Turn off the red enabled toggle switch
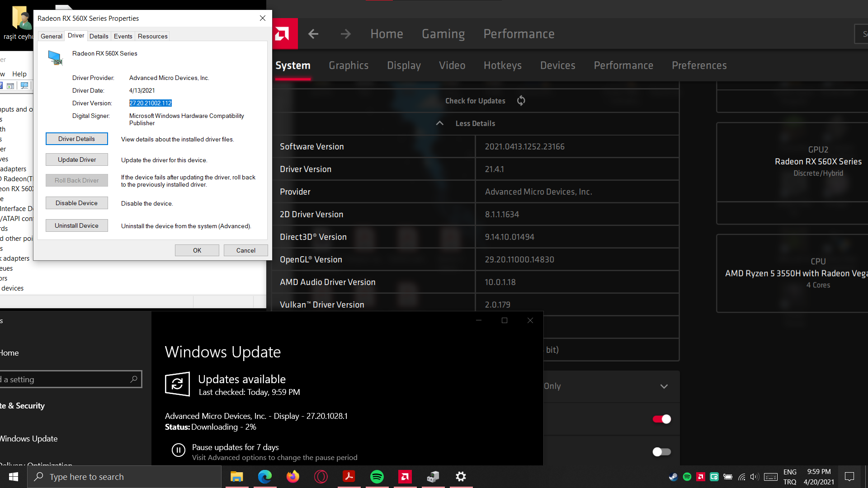The image size is (868, 488). [661, 419]
